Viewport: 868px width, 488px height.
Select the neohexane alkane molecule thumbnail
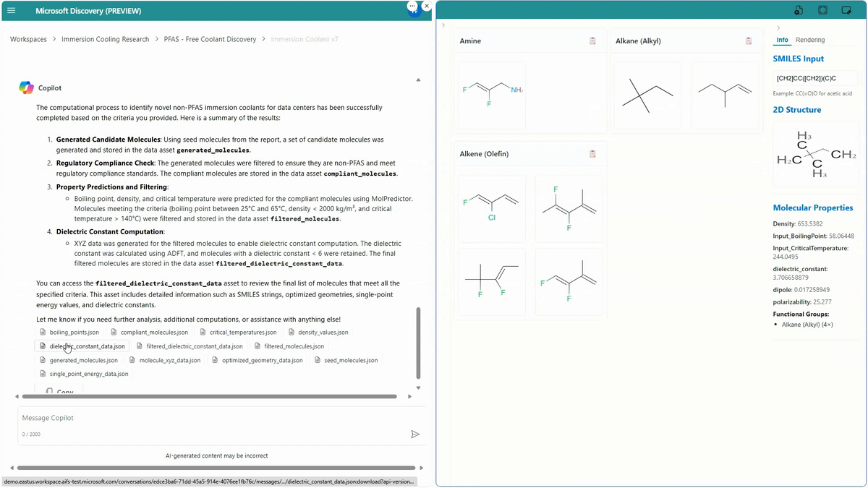coord(647,95)
